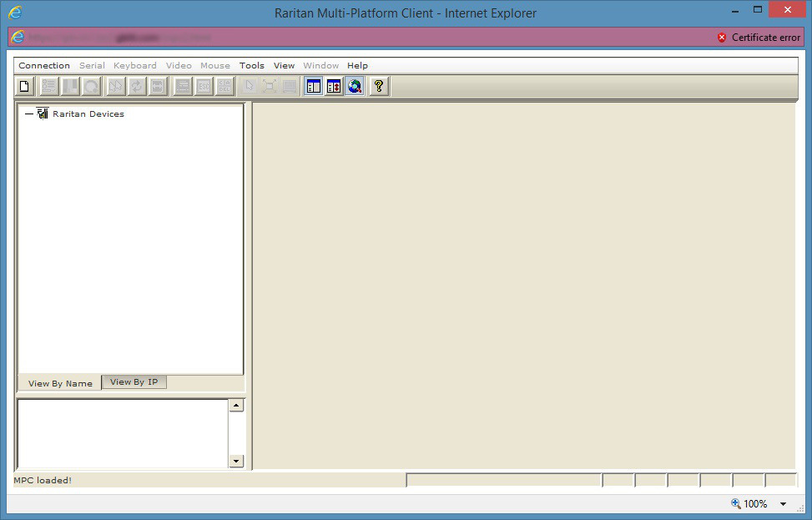Minimize the Internet Explorer window
812x520 pixels.
point(735,10)
